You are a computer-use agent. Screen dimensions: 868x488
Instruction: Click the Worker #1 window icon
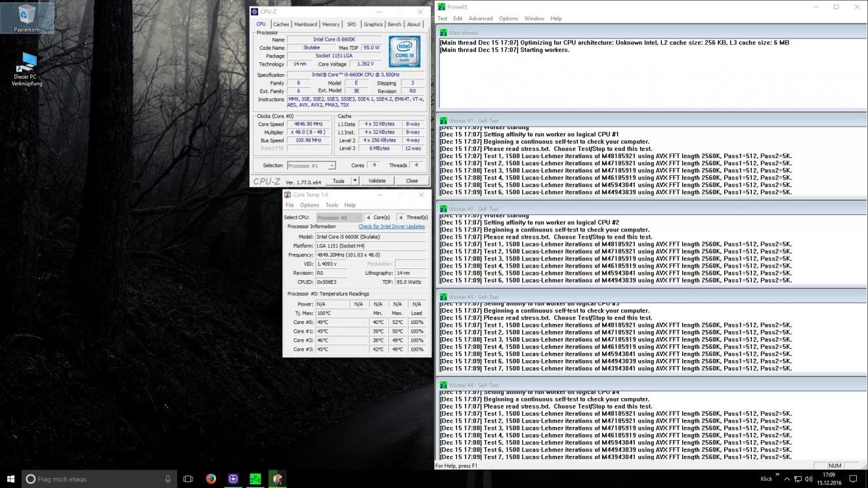point(443,121)
